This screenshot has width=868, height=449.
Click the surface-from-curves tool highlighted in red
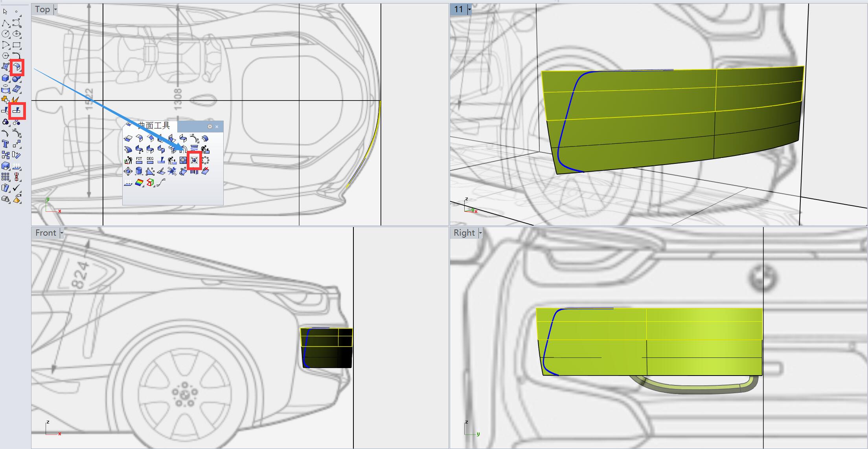coord(17,67)
